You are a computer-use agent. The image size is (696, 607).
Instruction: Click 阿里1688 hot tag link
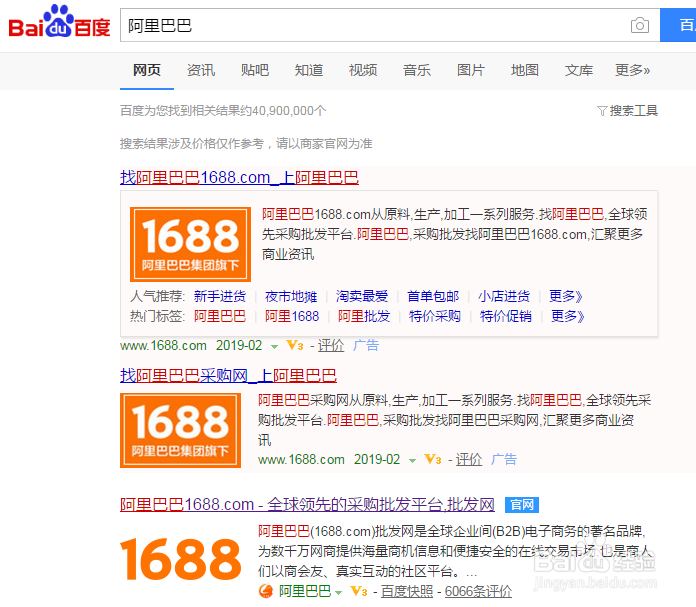tap(292, 316)
